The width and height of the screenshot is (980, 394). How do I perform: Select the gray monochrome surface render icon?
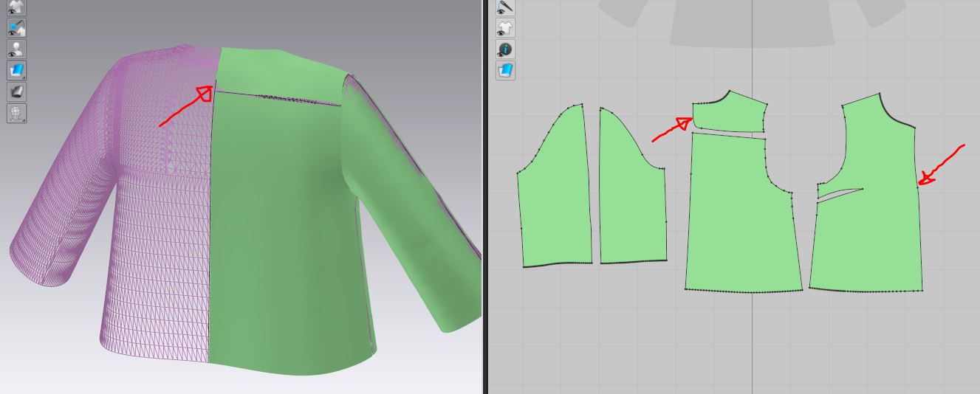16,92
